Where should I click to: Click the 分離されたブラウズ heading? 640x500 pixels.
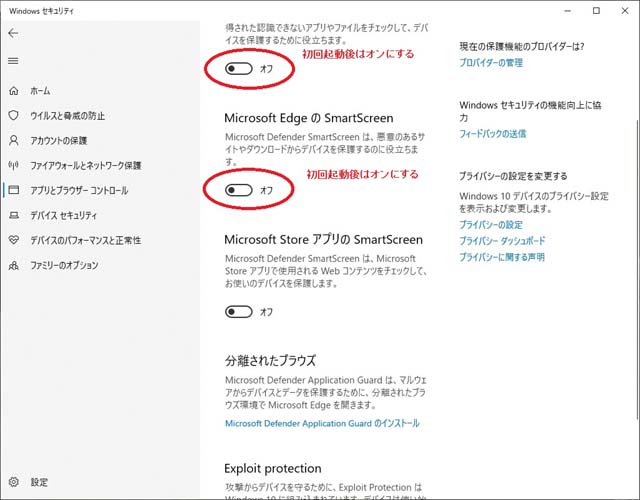click(x=270, y=360)
